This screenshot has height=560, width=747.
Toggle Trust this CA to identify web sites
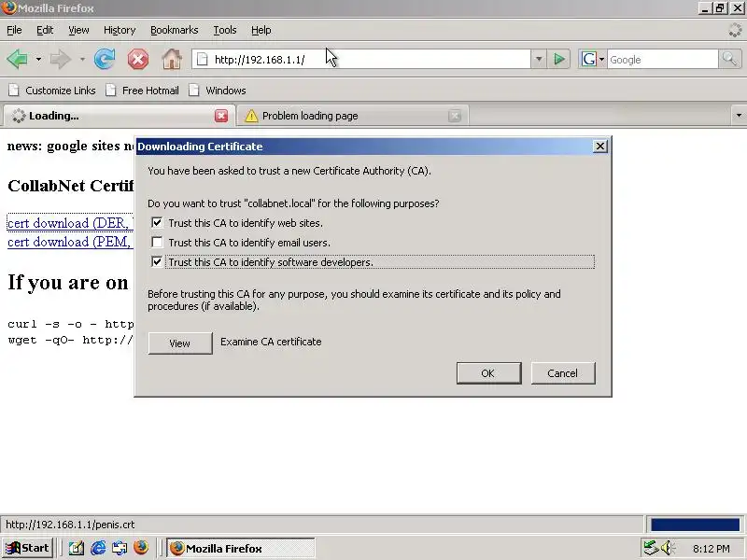coord(157,223)
